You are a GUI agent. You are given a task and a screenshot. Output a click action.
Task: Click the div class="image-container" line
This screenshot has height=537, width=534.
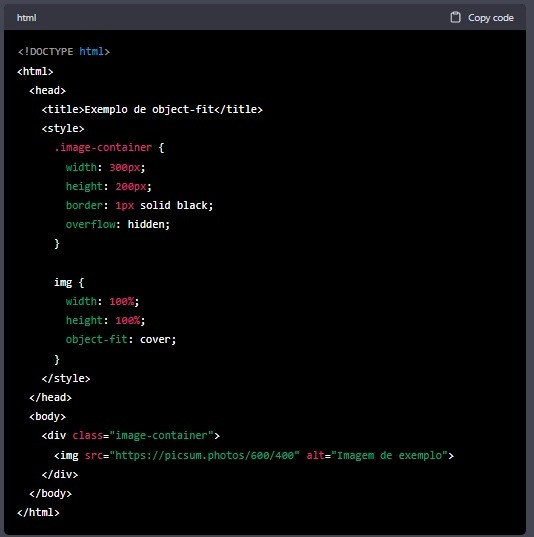click(x=131, y=436)
